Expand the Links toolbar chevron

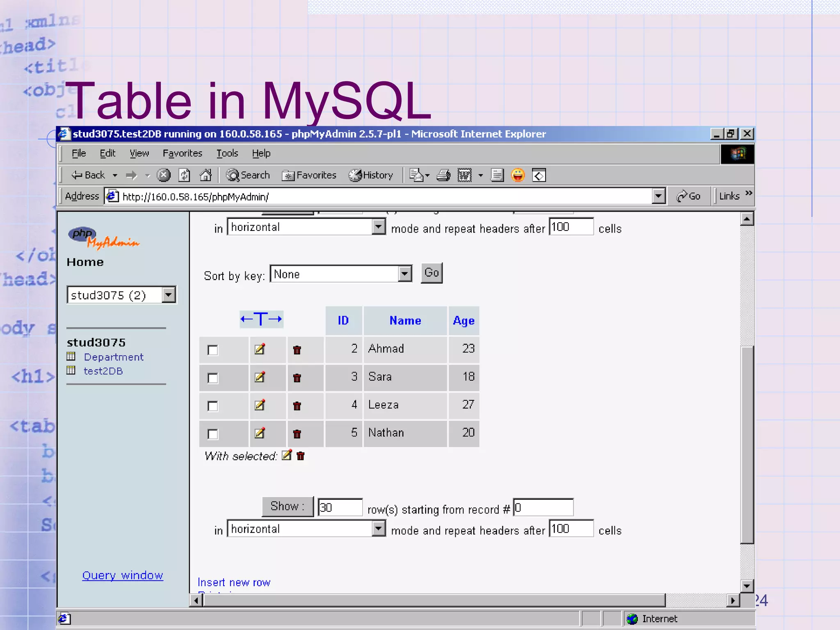749,193
